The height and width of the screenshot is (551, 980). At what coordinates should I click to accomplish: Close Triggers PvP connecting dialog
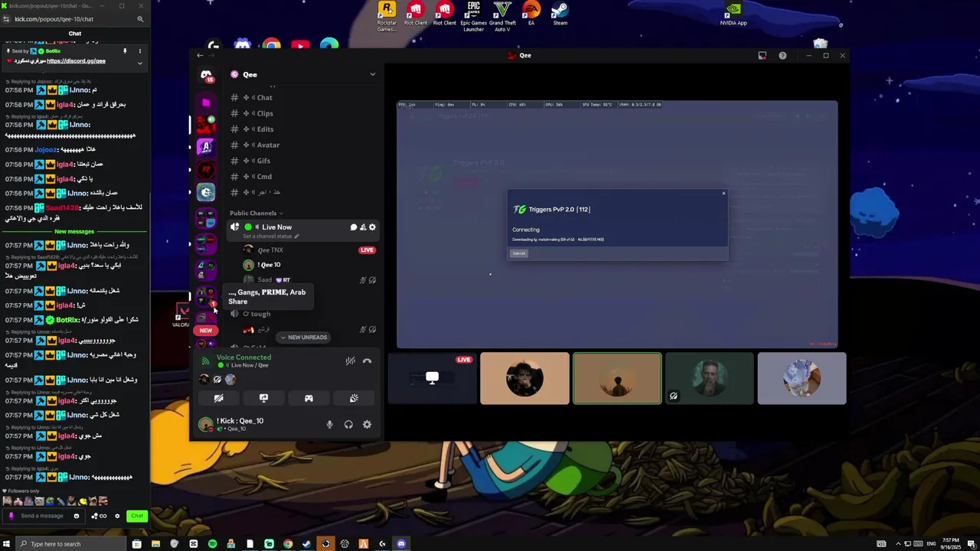[x=724, y=193]
